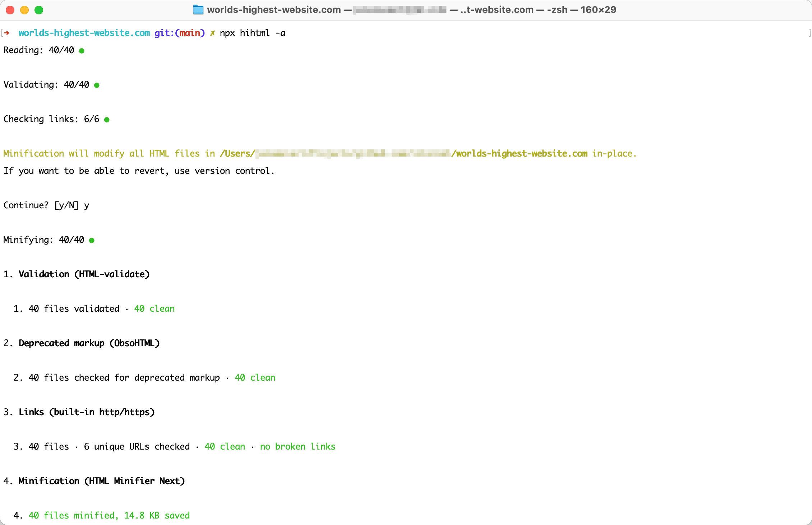Click the window title 'worlds-highest-website.com'
The height and width of the screenshot is (525, 812).
(x=274, y=10)
